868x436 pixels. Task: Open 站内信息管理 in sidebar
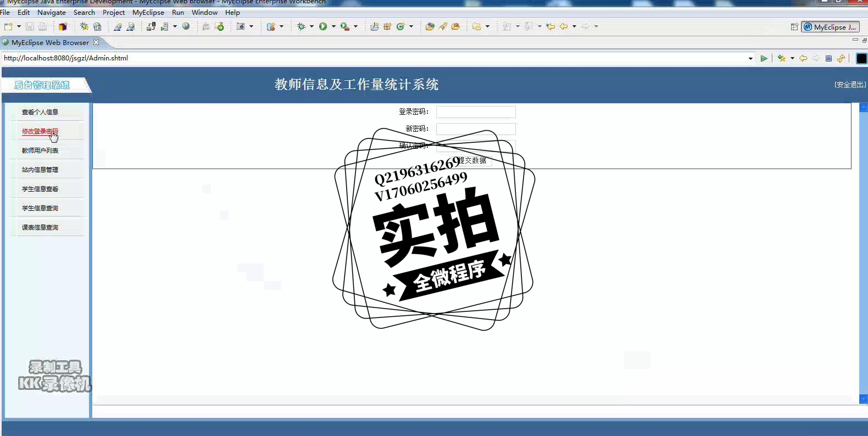(x=40, y=170)
